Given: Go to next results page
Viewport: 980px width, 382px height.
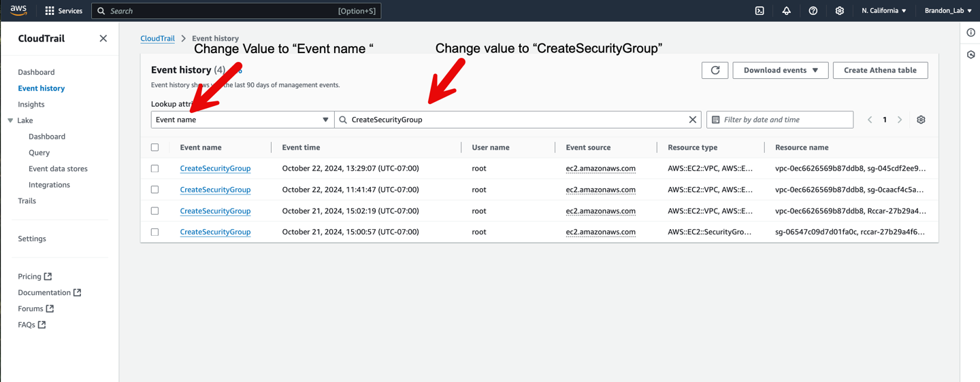Looking at the screenshot, I should coord(900,120).
